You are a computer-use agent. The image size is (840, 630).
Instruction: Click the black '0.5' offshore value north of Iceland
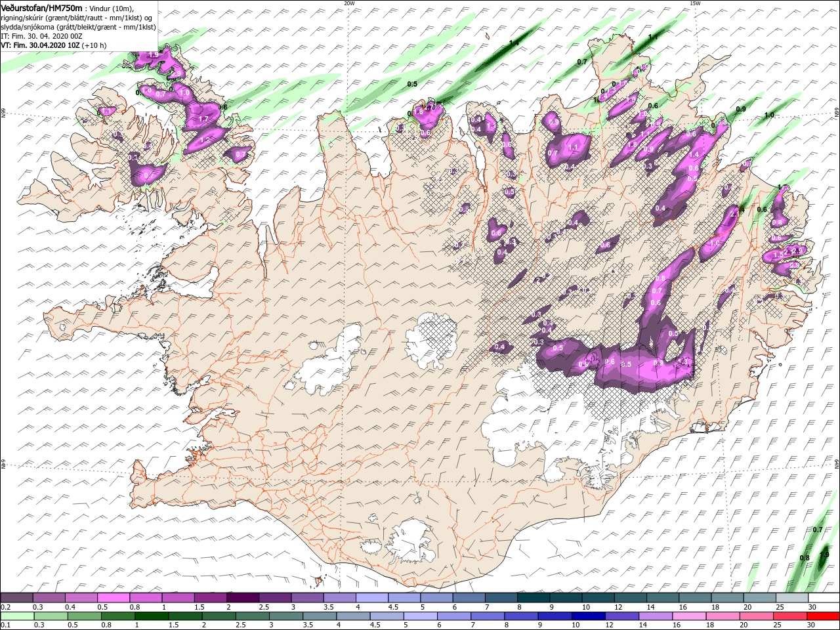tap(412, 84)
